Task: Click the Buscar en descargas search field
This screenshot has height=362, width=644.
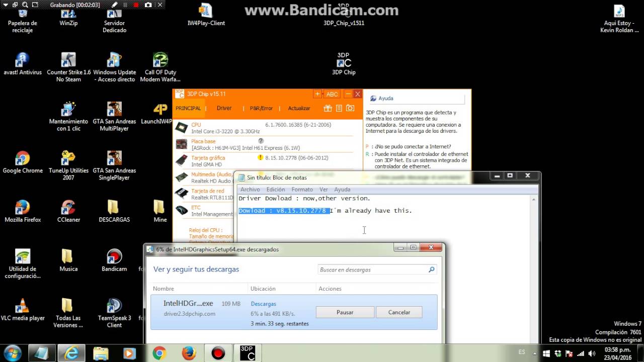Action: pyautogui.click(x=377, y=270)
